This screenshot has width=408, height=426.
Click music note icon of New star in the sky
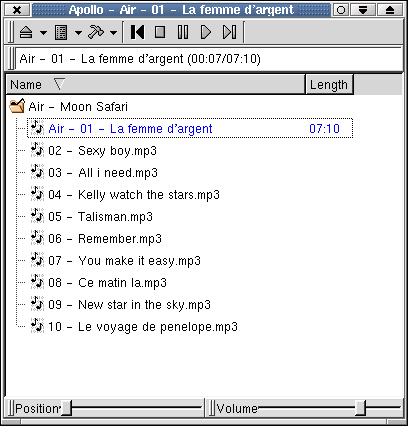coord(37,303)
